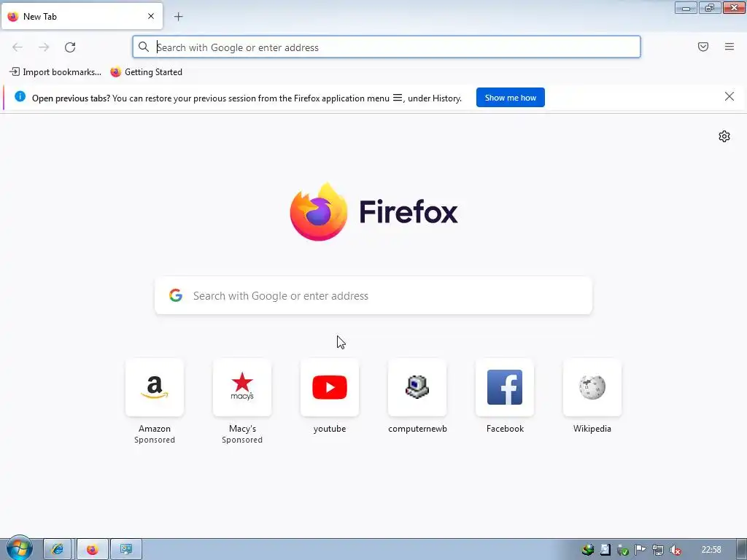This screenshot has height=560, width=747.
Task: Open the Wikipedia shortcut tile
Action: [592, 388]
